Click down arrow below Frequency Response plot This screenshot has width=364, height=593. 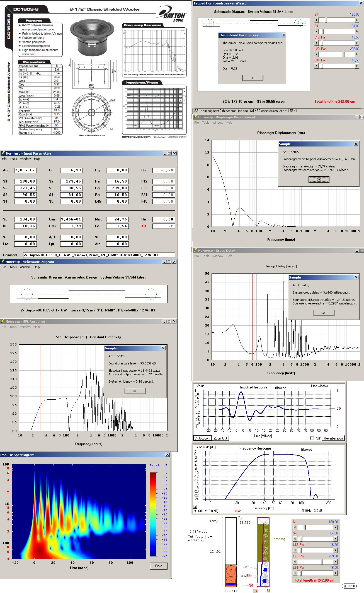(195, 511)
